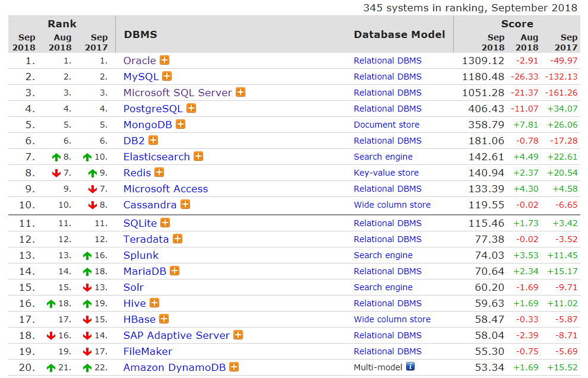
Task: Click the plus icon next to Elasticsearch
Action: pos(198,157)
